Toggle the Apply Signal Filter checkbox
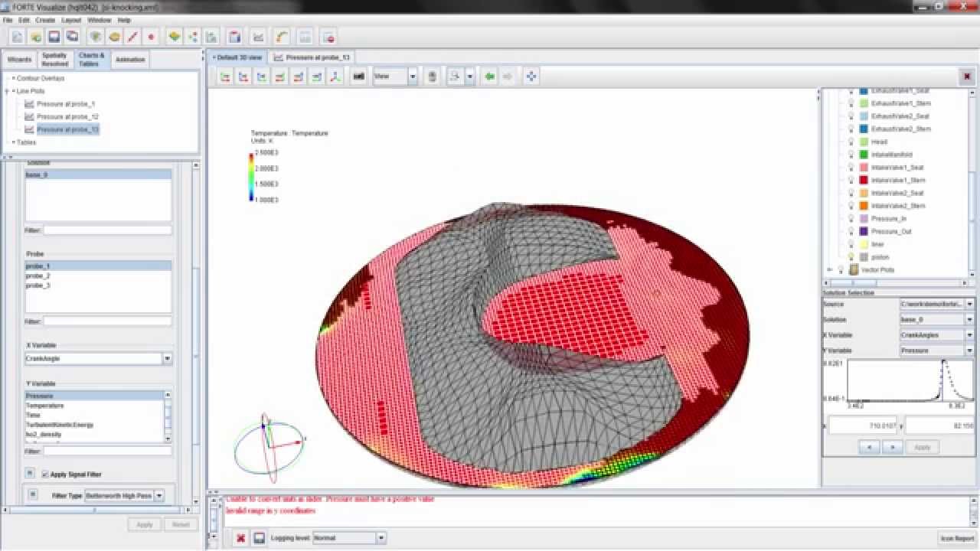This screenshot has height=551, width=980. (45, 474)
